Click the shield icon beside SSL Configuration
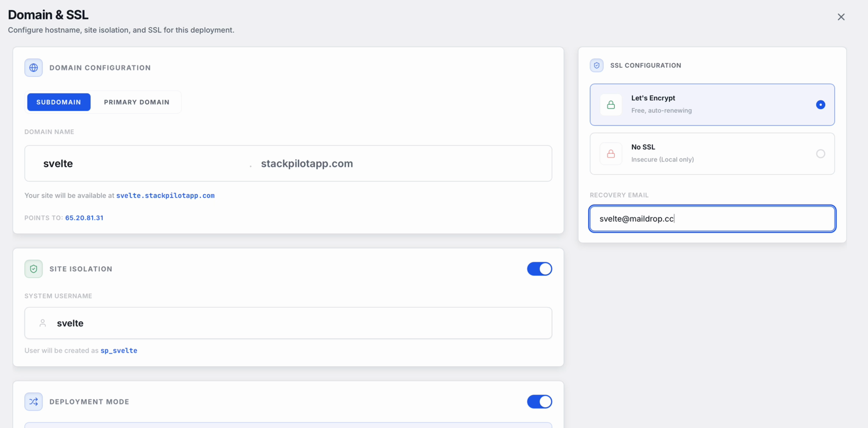 click(x=597, y=66)
